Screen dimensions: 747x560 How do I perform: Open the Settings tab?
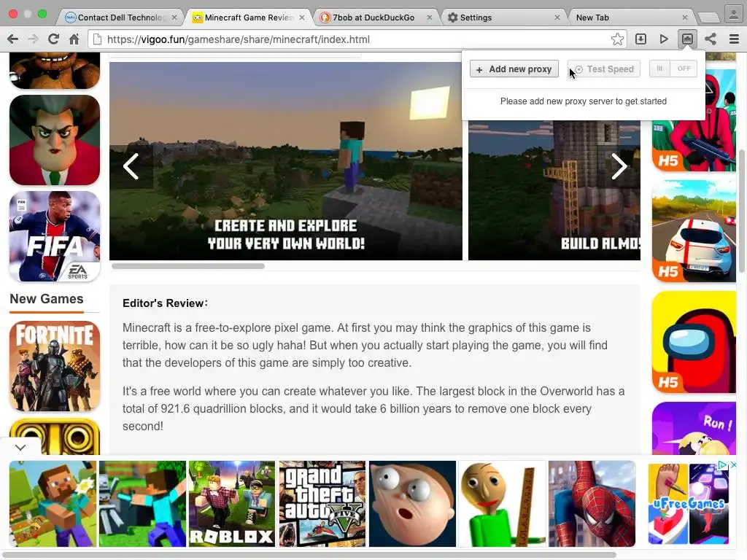coord(500,17)
